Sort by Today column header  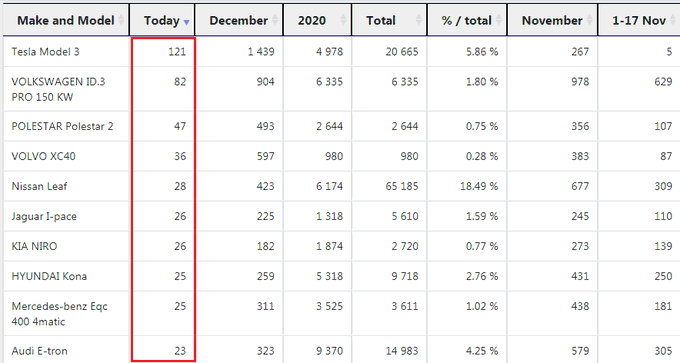pyautogui.click(x=162, y=20)
